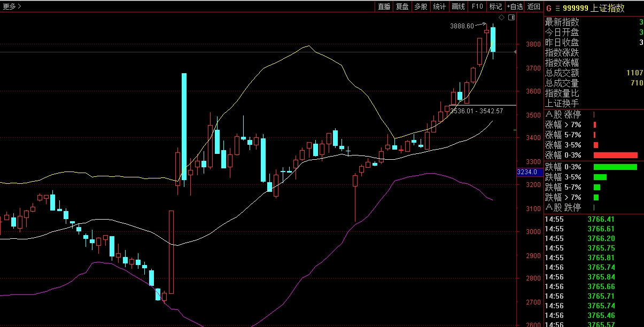Select the 指数量比 row
The height and width of the screenshot is (327, 644).
(x=594, y=93)
